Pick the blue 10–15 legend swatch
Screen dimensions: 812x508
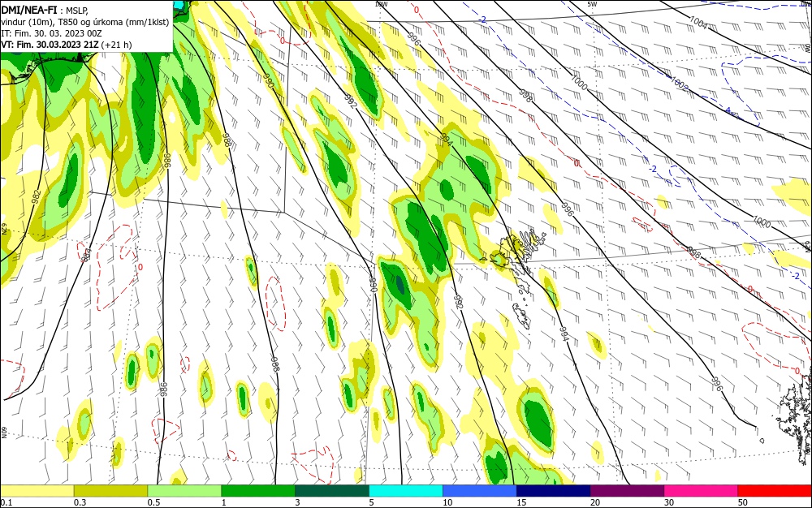click(x=480, y=491)
